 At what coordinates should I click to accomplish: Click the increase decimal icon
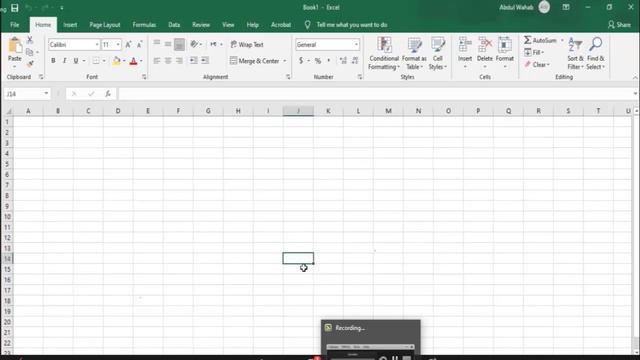(x=343, y=61)
